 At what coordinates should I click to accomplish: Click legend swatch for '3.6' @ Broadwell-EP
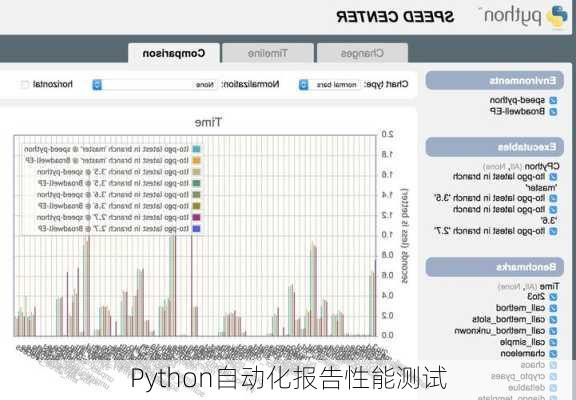pyautogui.click(x=197, y=206)
